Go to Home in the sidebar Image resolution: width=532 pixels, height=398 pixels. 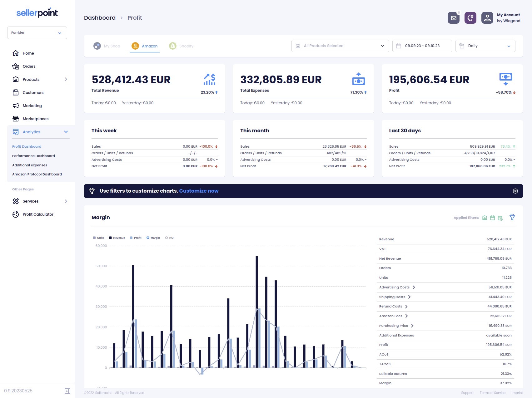(x=28, y=53)
